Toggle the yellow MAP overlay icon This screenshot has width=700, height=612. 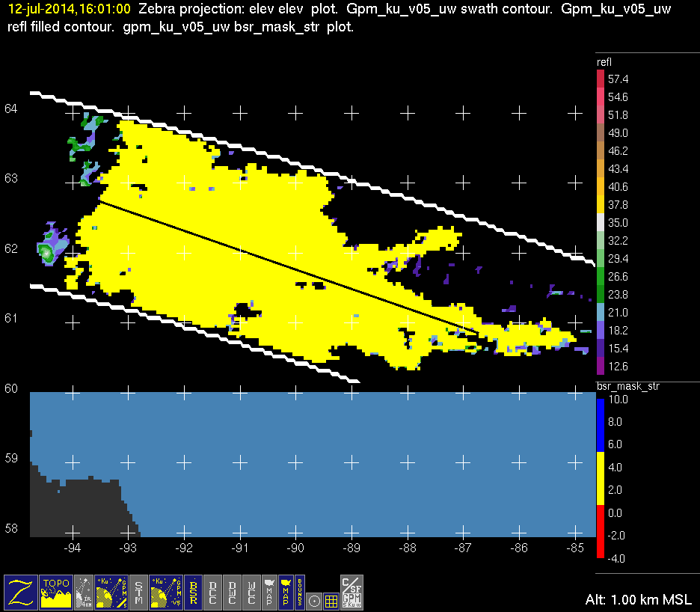[x=286, y=593]
